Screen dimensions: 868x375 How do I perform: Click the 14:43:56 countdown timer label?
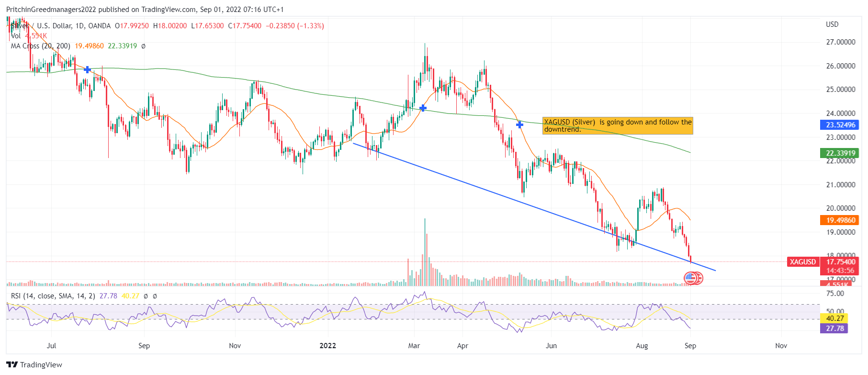(840, 271)
